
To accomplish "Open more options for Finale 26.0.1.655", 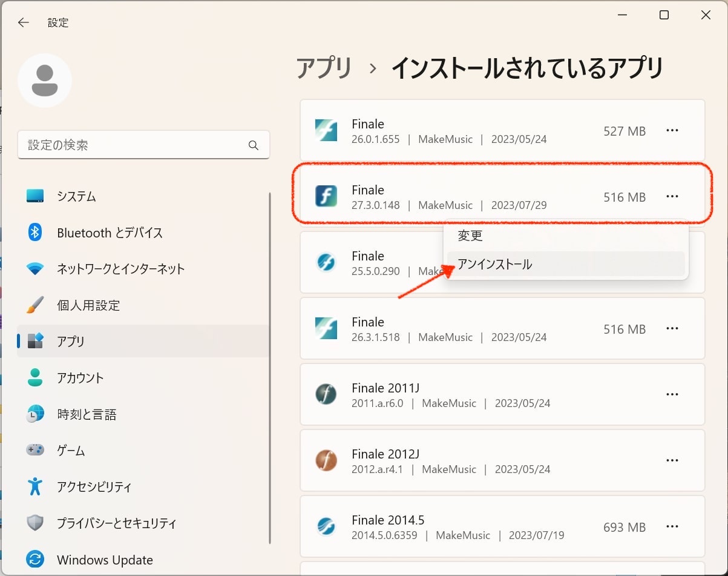I will pos(672,130).
